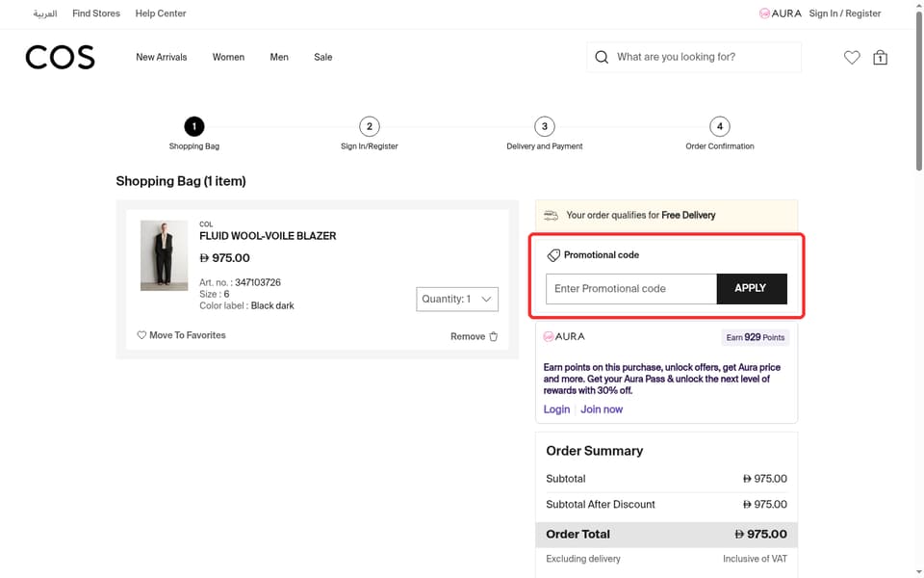Image resolution: width=924 pixels, height=578 pixels.
Task: Click the search magnifier icon
Action: 602,57
